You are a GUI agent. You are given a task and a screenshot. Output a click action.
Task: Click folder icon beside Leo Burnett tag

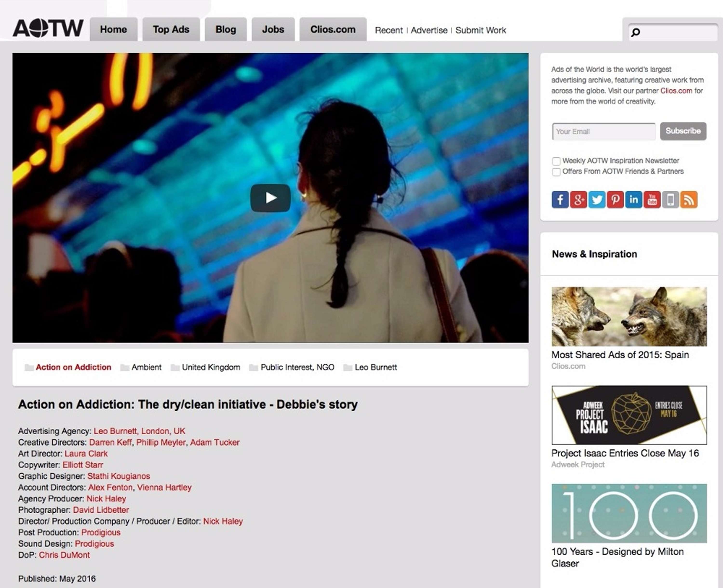[348, 367]
